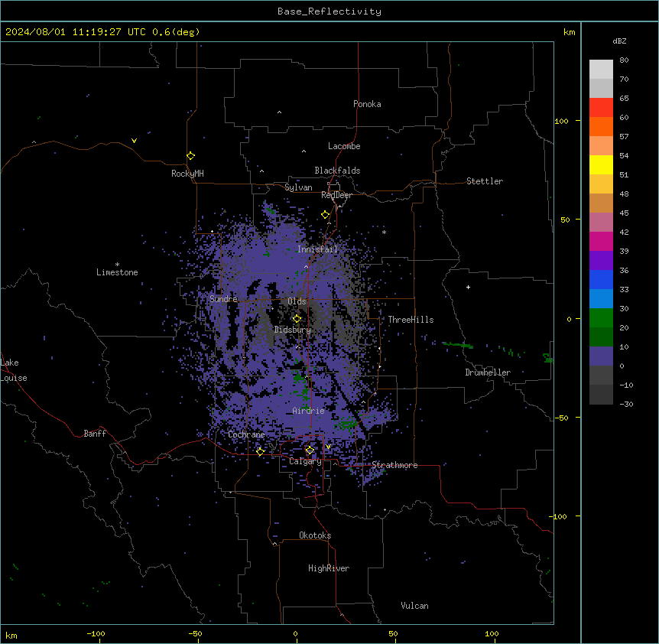Click the -30 value in the dBZ legend
Screen dimensions: 659x644
pyautogui.click(x=626, y=404)
